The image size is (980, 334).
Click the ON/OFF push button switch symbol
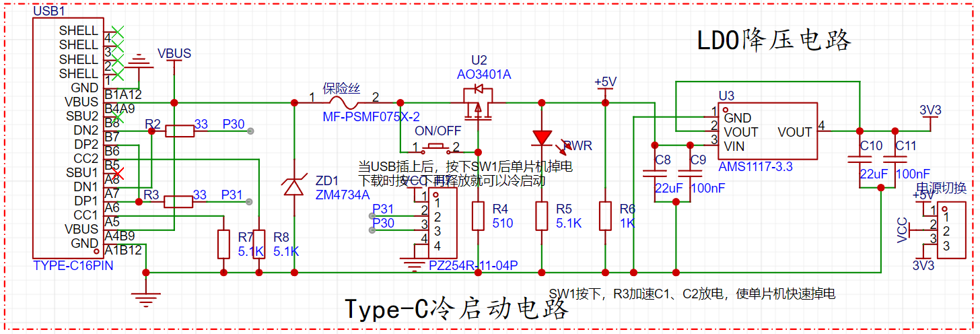tap(438, 146)
